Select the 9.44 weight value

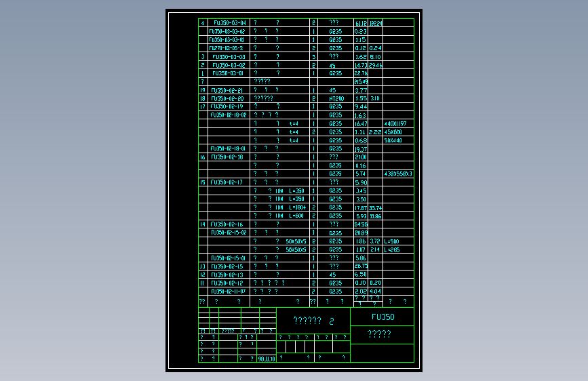[361, 107]
